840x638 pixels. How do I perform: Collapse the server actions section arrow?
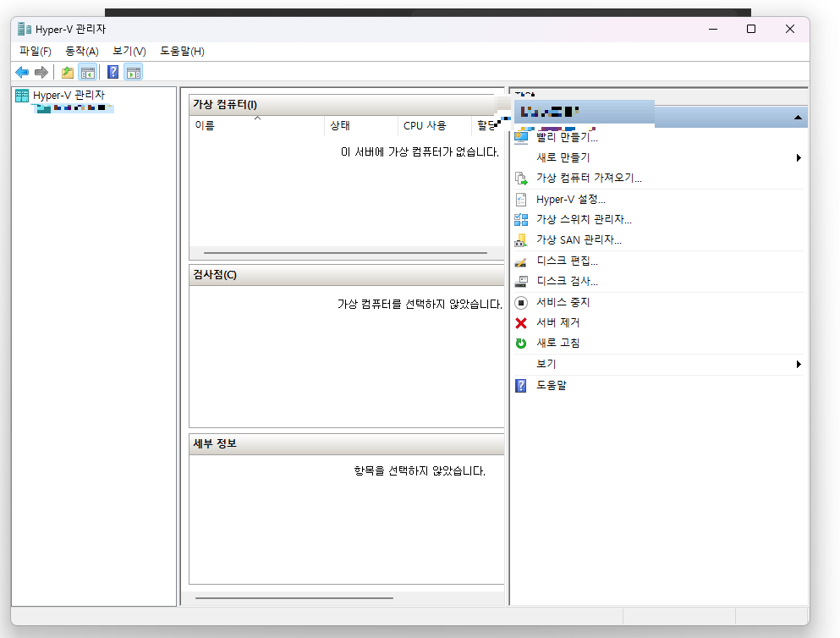799,118
